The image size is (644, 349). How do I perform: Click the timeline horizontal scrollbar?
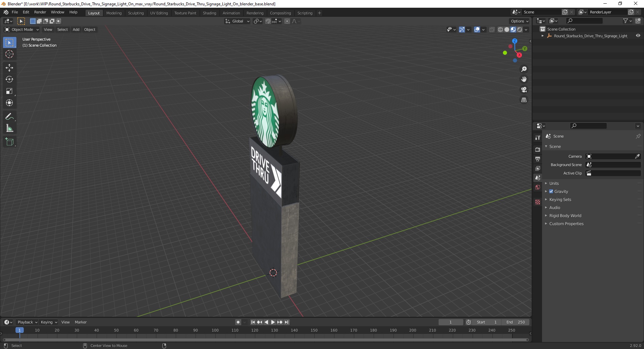[x=266, y=340]
